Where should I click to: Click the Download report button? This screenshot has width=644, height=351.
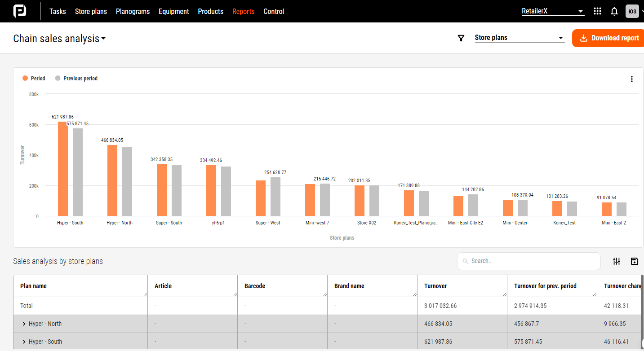pos(612,38)
